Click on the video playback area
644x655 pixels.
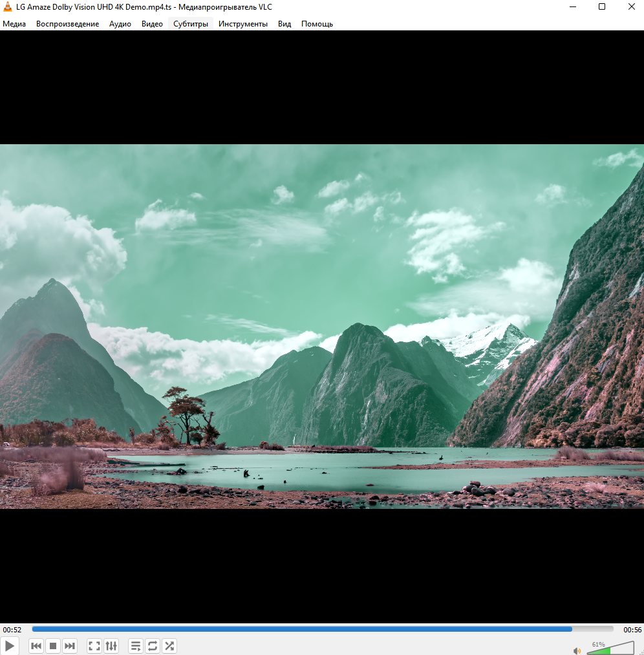pos(322,327)
